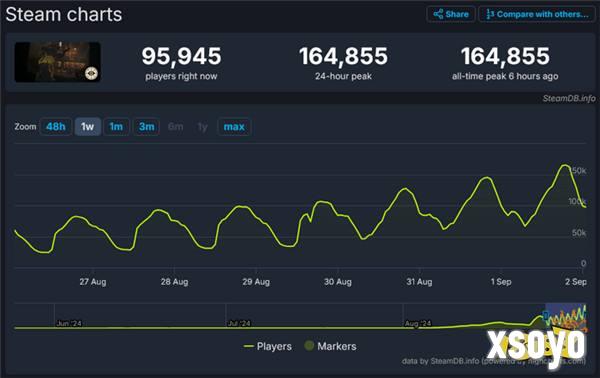
Task: Click Jul '24 on the navigator timeline
Action: click(239, 324)
